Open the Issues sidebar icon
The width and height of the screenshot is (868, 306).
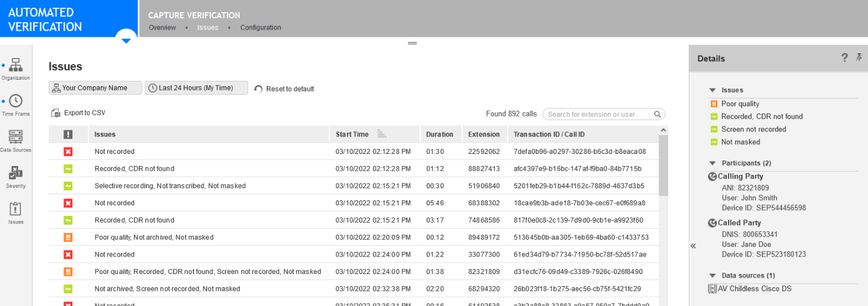[x=16, y=209]
